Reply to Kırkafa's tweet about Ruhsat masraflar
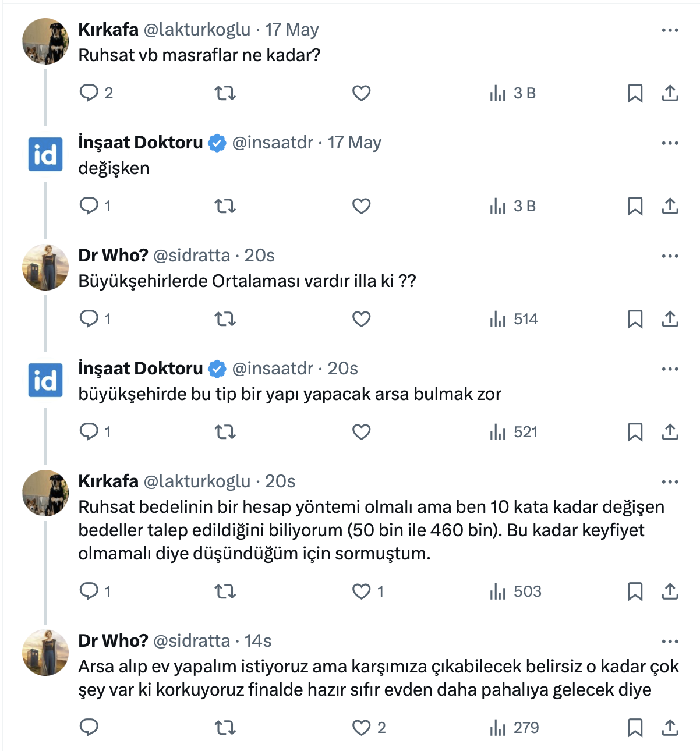700x751 pixels. 89,93
